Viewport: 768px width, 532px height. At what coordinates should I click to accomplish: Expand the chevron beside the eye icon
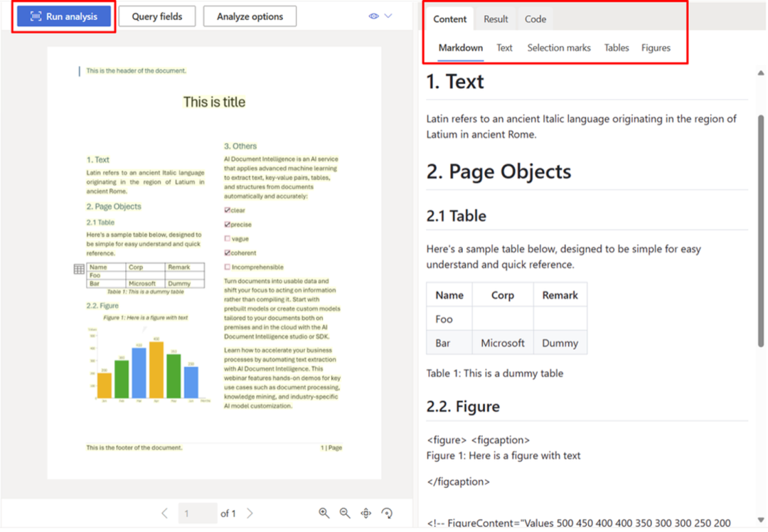[x=388, y=16]
